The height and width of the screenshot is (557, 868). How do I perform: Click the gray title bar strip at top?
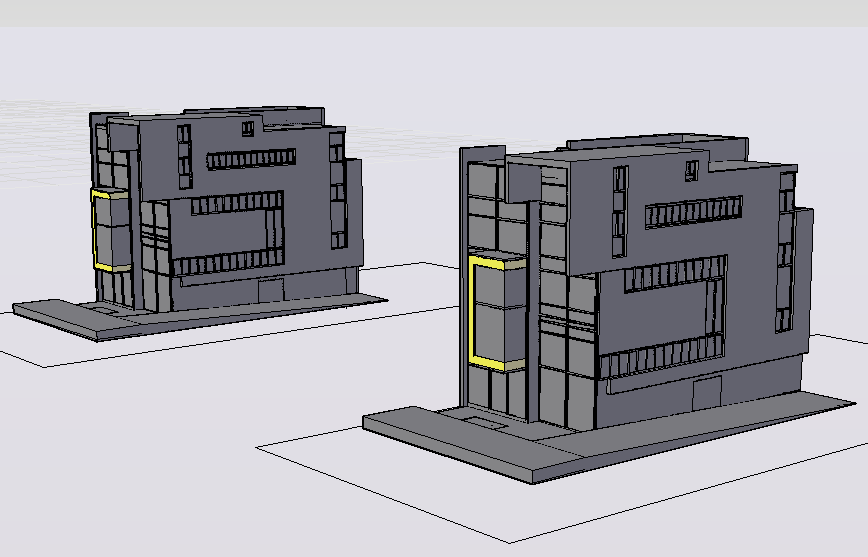coord(434,13)
